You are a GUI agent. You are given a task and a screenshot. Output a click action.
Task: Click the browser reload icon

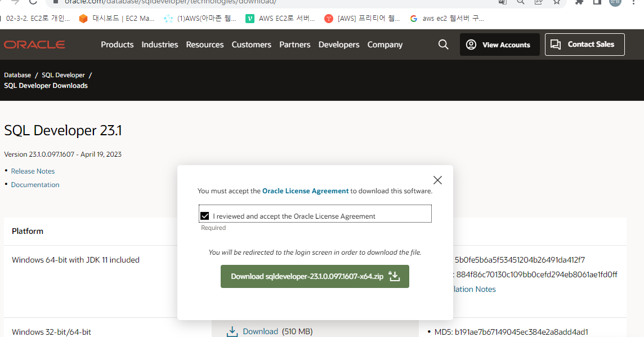pos(33,2)
